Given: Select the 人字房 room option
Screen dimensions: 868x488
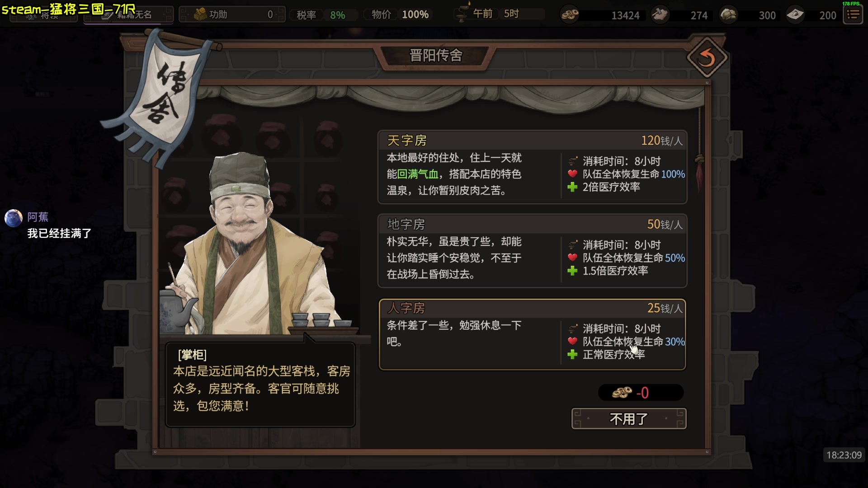Looking at the screenshot, I should point(532,334).
